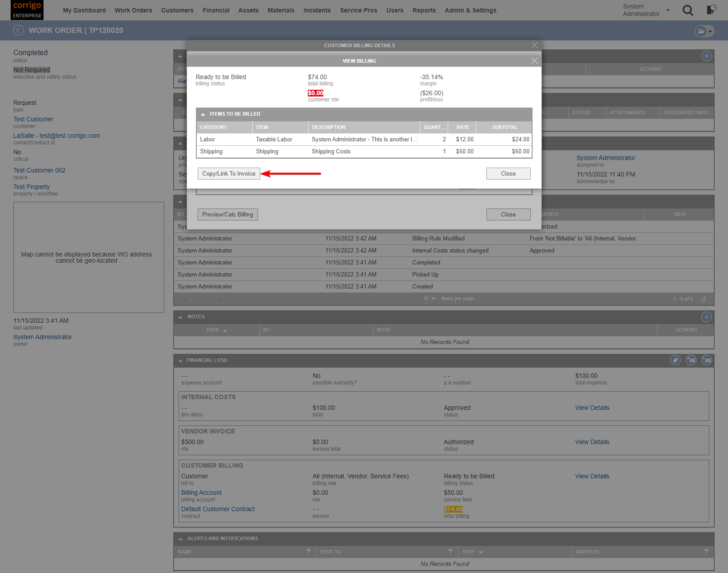Click the pencil edit icon in Financial section

click(x=676, y=360)
